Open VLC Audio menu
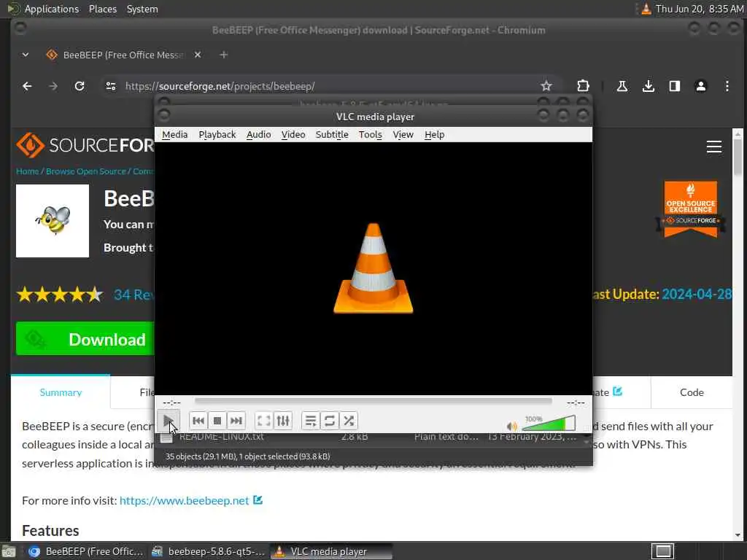The height and width of the screenshot is (560, 747). [259, 135]
